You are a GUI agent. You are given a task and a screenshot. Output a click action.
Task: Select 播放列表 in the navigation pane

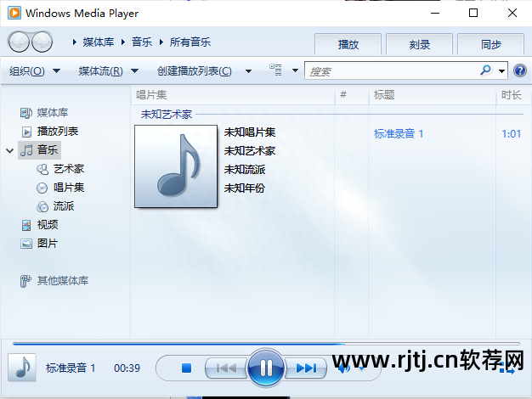[57, 132]
